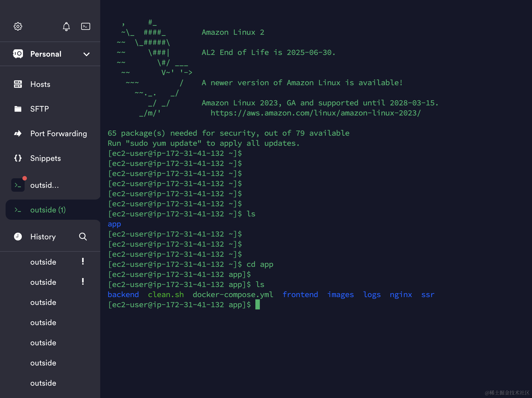Click the Amazon Linux 2023 URL in terminal

point(316,113)
